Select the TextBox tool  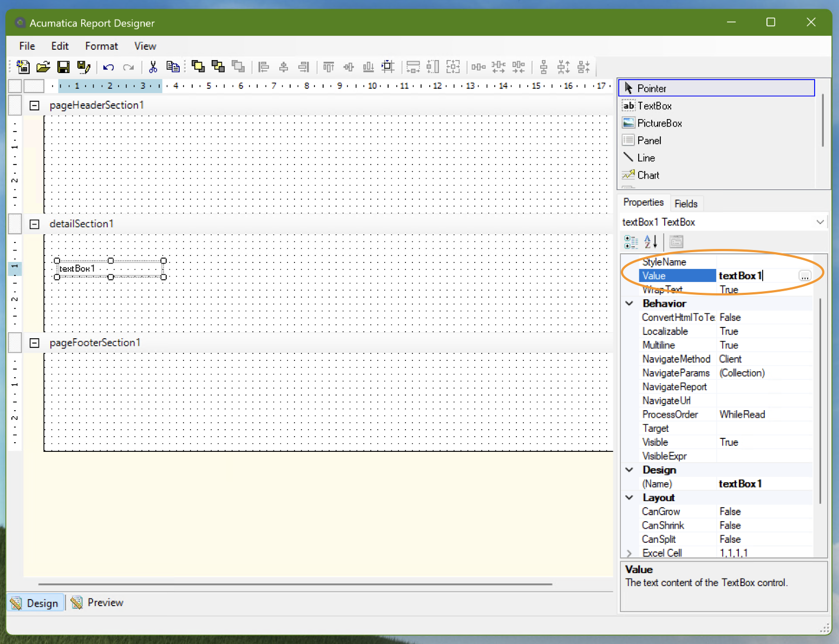654,106
